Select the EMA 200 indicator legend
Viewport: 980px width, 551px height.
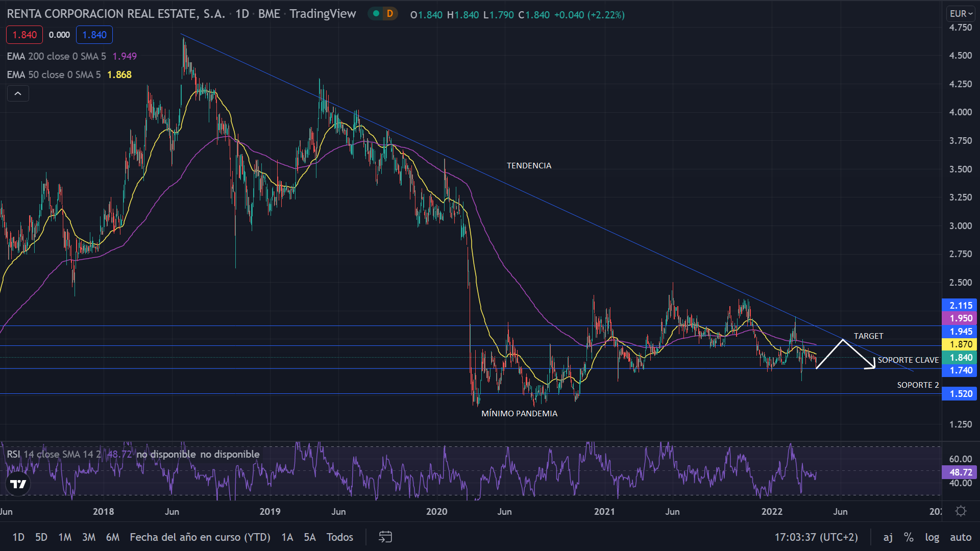coord(56,56)
